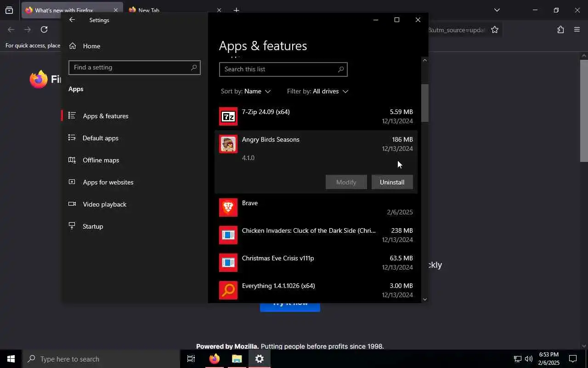Select the Brave app entry
Viewport: 588px width, 368px height.
click(316, 207)
